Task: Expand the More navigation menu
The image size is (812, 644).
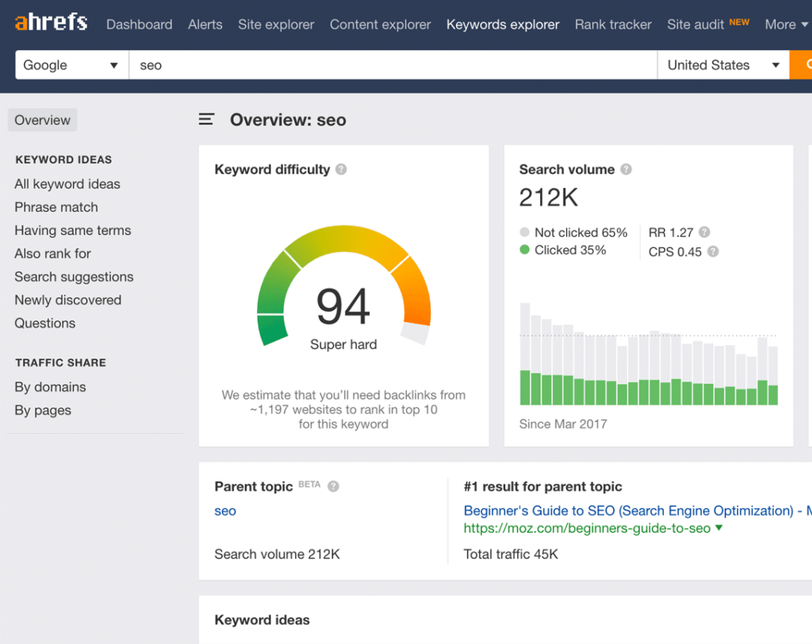Action: [786, 25]
